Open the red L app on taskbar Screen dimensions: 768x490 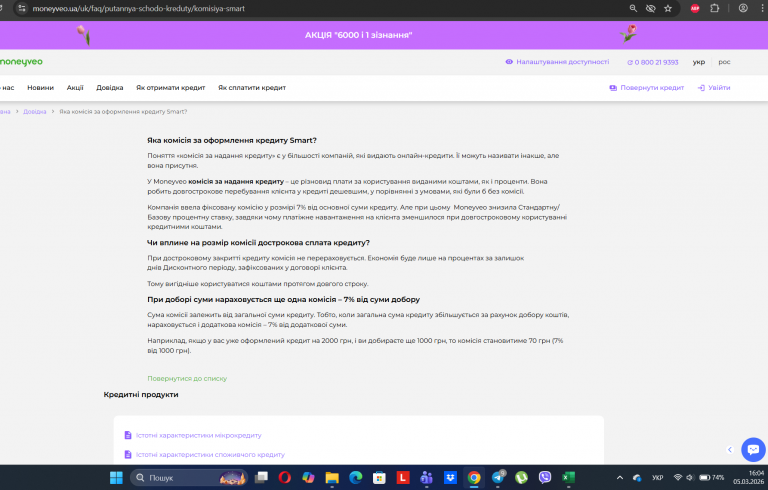coord(403,478)
